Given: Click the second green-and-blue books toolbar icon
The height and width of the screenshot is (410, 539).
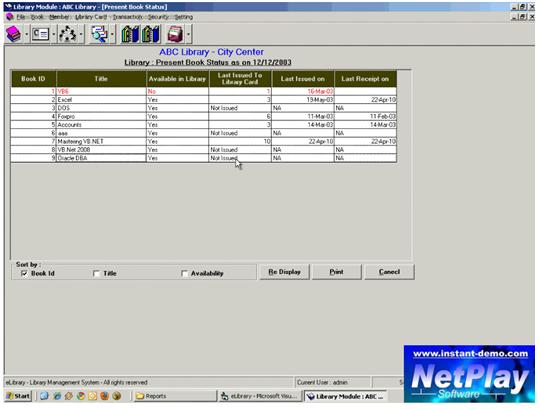Looking at the screenshot, I should click(x=151, y=34).
